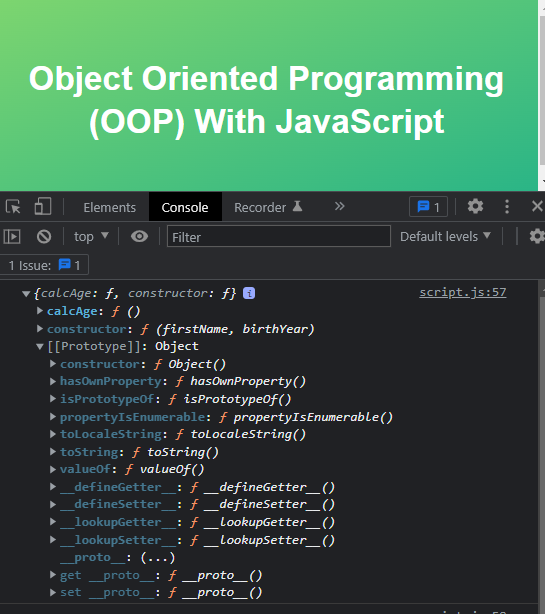Close the DevTools panel
Screen dimensions: 545x614
(x=537, y=206)
